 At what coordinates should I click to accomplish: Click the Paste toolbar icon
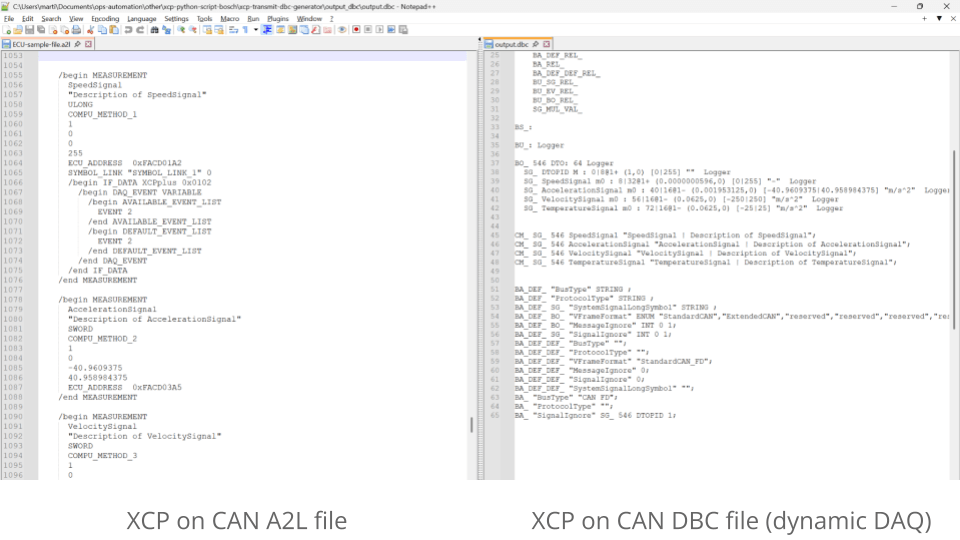(x=114, y=29)
